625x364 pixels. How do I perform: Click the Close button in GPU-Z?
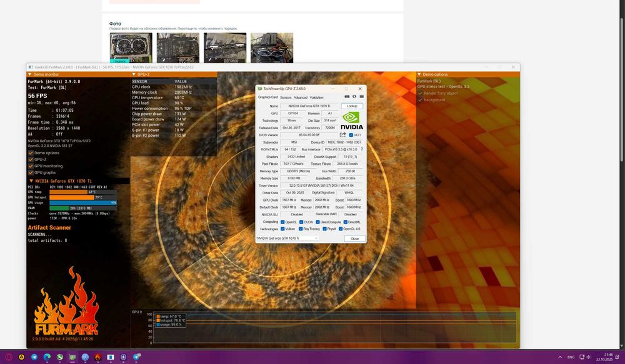point(354,239)
